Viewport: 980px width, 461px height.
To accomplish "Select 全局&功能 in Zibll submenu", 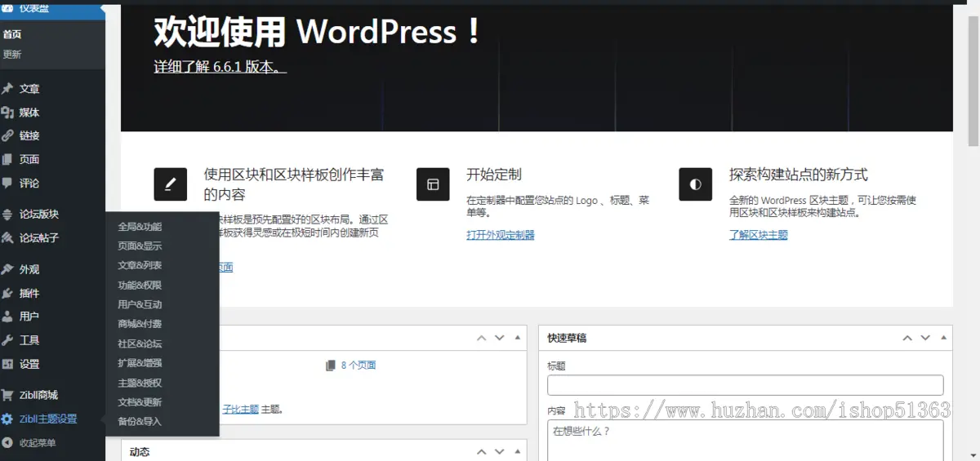I will pos(140,227).
